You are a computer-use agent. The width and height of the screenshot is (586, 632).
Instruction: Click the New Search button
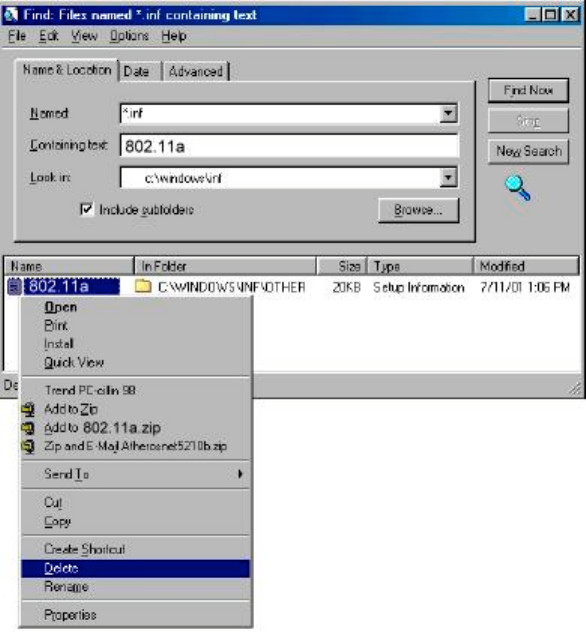(528, 151)
